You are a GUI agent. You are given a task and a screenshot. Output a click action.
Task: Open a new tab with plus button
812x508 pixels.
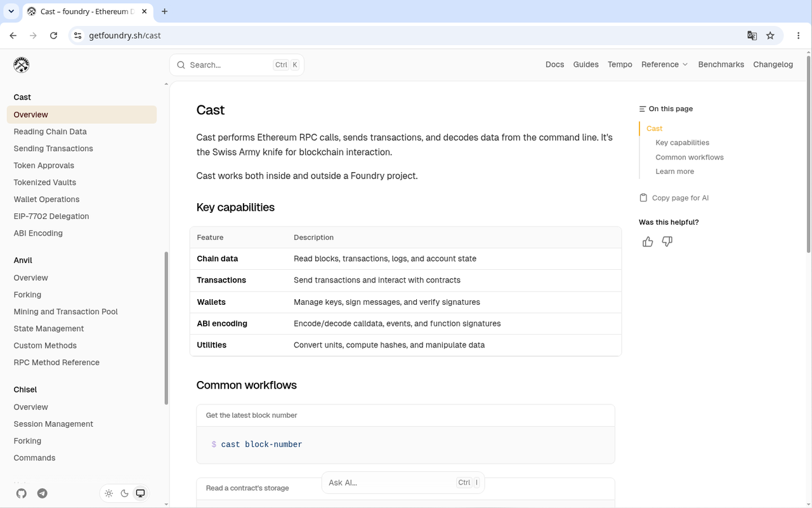(x=165, y=11)
